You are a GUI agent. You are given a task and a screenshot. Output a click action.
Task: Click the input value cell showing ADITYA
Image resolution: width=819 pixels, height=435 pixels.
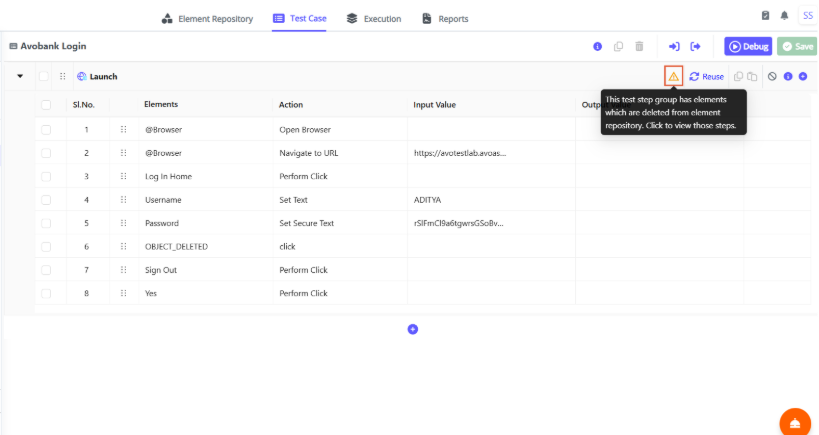click(490, 199)
